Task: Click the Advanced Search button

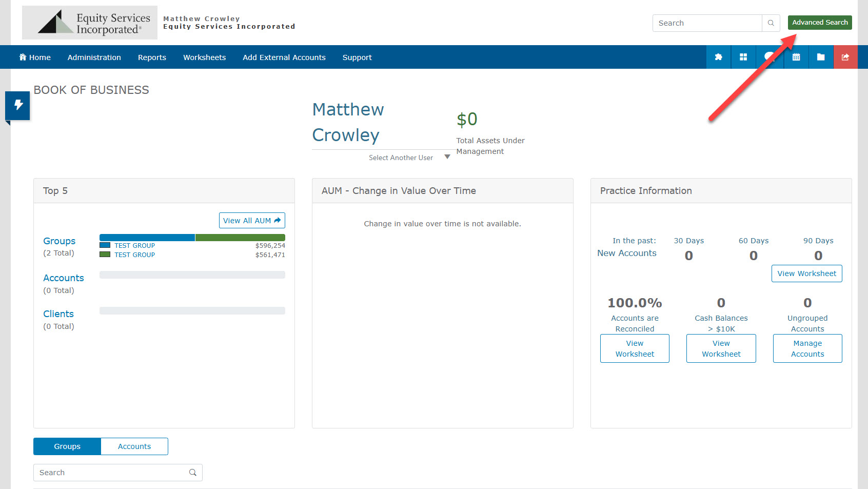Action: (819, 23)
